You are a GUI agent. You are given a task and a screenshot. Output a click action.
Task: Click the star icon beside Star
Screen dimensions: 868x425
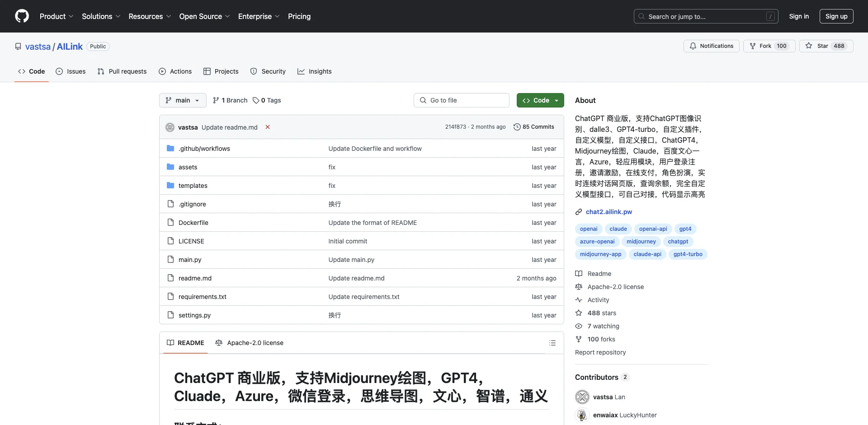pyautogui.click(x=809, y=46)
